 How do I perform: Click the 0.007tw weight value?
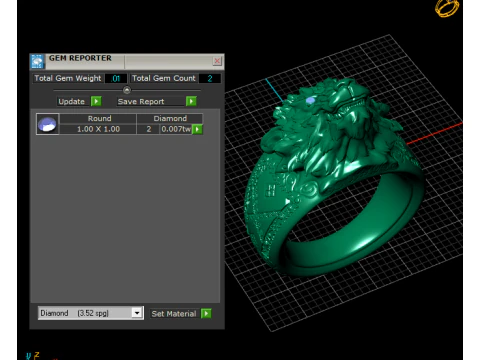[x=176, y=129]
